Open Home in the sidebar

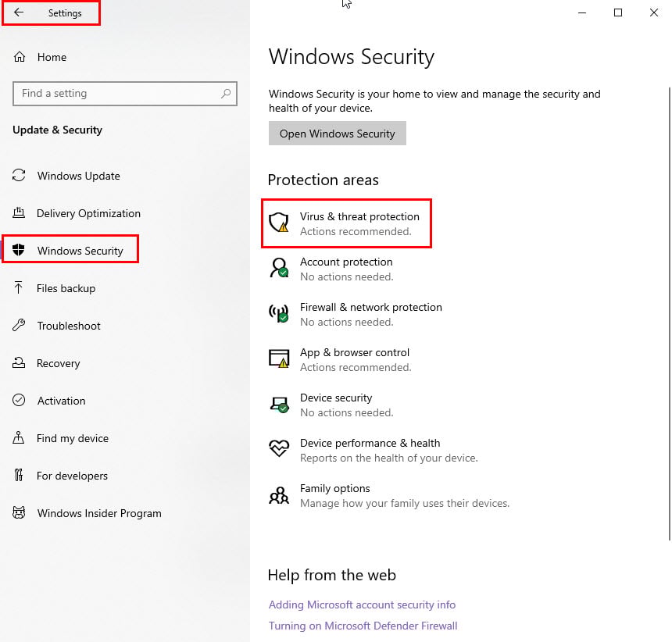click(x=52, y=57)
